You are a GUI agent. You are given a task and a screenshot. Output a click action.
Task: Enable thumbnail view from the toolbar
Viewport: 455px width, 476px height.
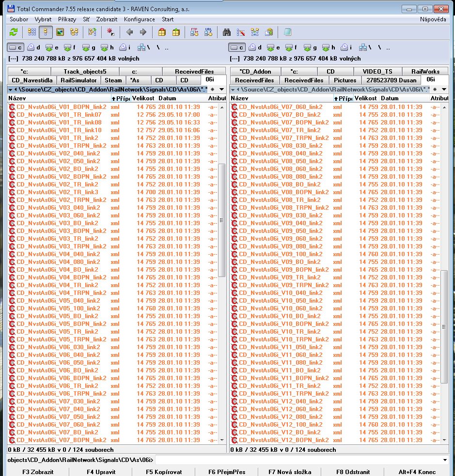[x=60, y=32]
